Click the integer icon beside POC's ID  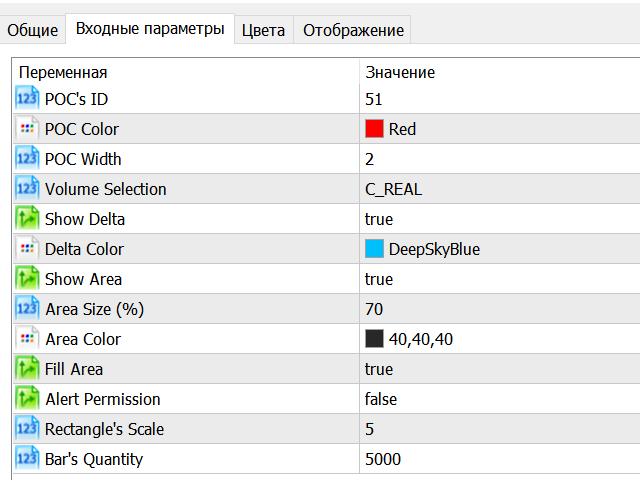pyautogui.click(x=27, y=98)
